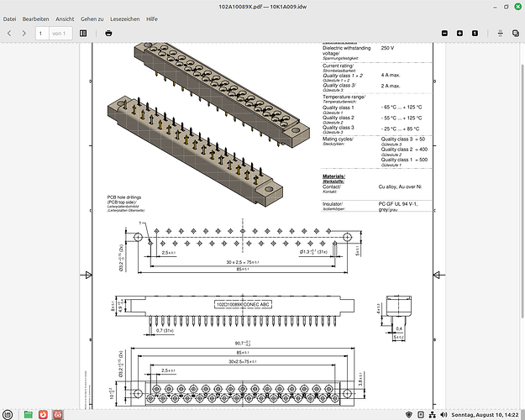Open the network connections tray icon

coord(433,415)
